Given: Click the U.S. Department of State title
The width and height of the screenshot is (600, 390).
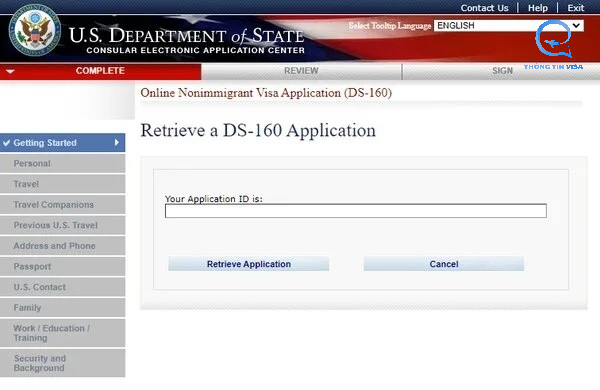Looking at the screenshot, I should pyautogui.click(x=186, y=36).
